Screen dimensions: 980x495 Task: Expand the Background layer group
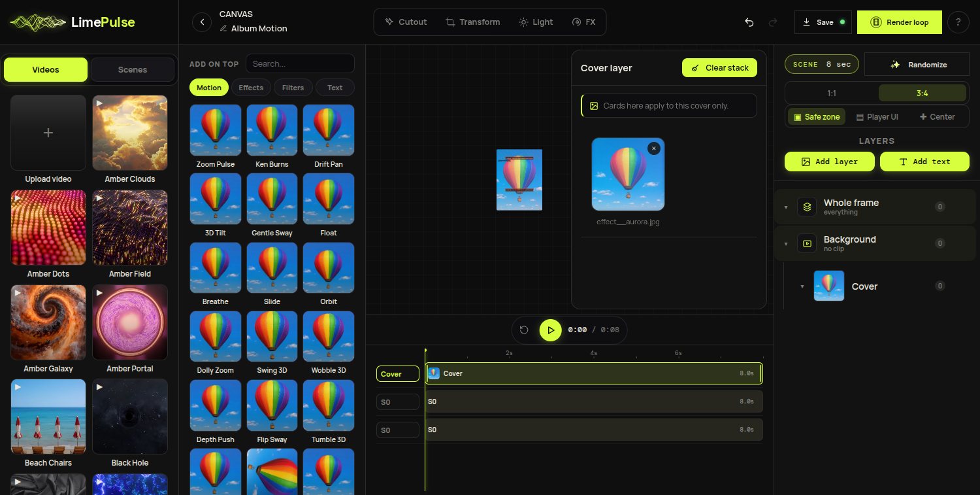tap(786, 244)
